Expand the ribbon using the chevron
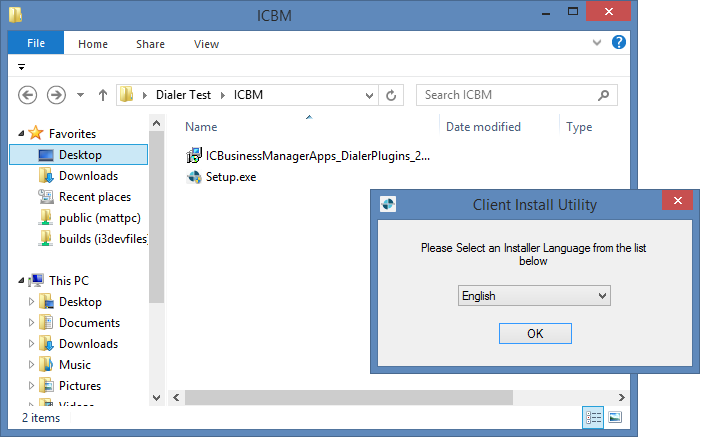 pyautogui.click(x=598, y=43)
